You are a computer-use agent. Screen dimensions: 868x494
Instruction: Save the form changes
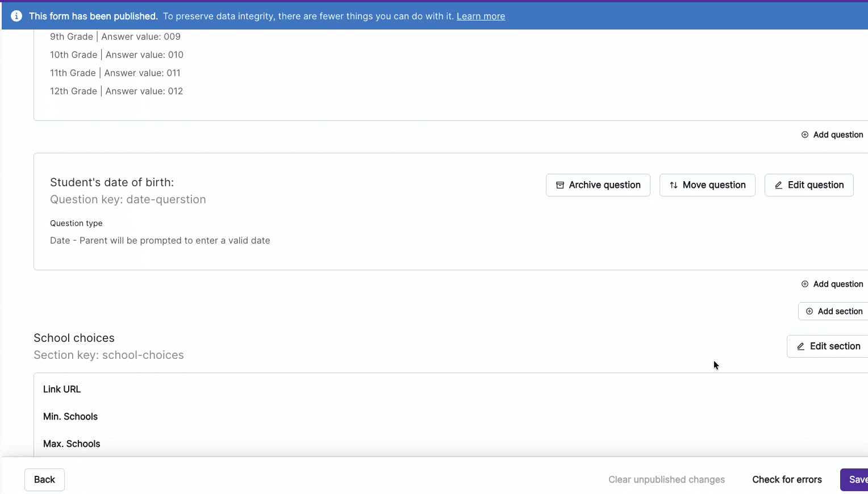coord(854,480)
